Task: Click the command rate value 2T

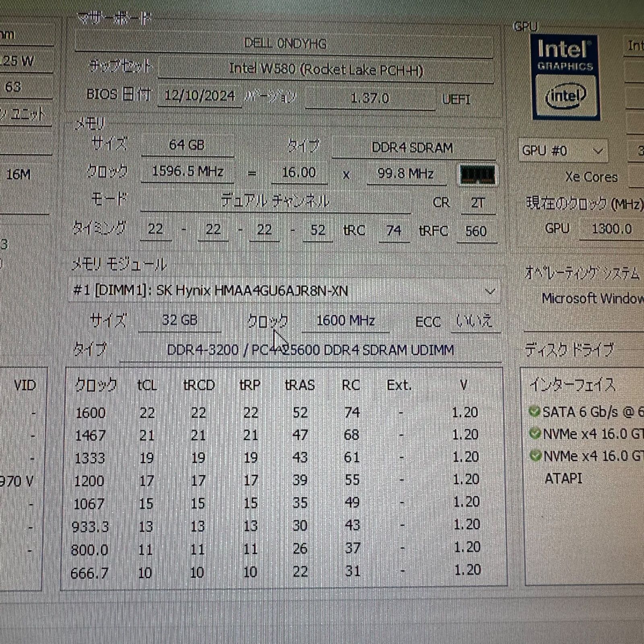Action: (478, 203)
